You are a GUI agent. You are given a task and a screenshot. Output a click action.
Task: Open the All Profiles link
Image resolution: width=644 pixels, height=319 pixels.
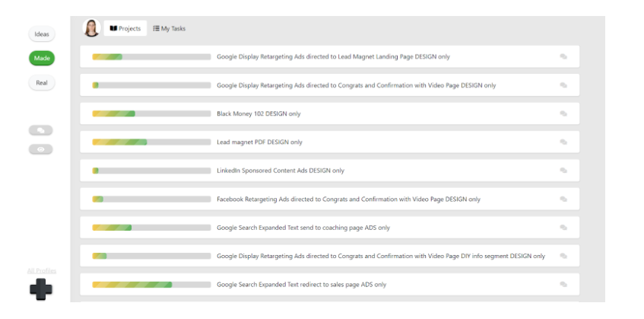pos(42,270)
